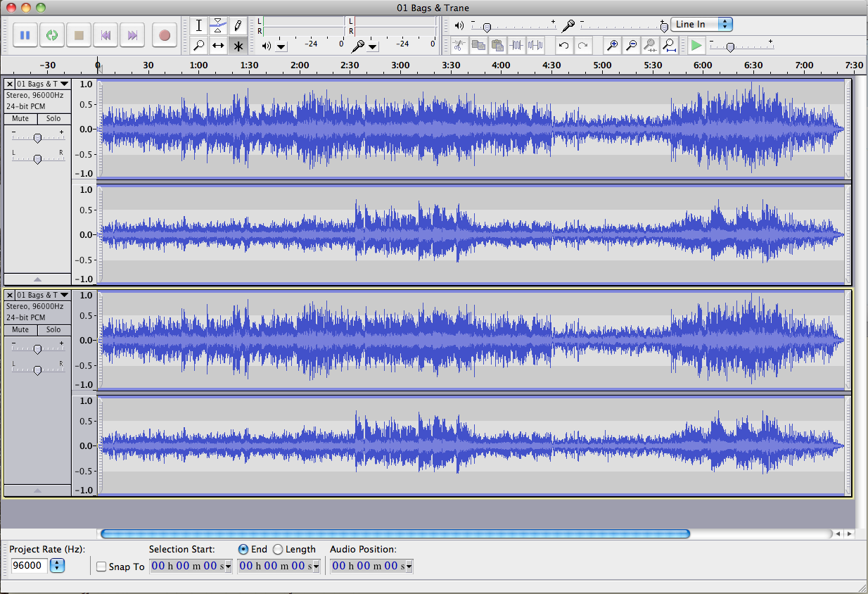Click the input volume slider knob
The image size is (868, 594).
click(x=663, y=27)
